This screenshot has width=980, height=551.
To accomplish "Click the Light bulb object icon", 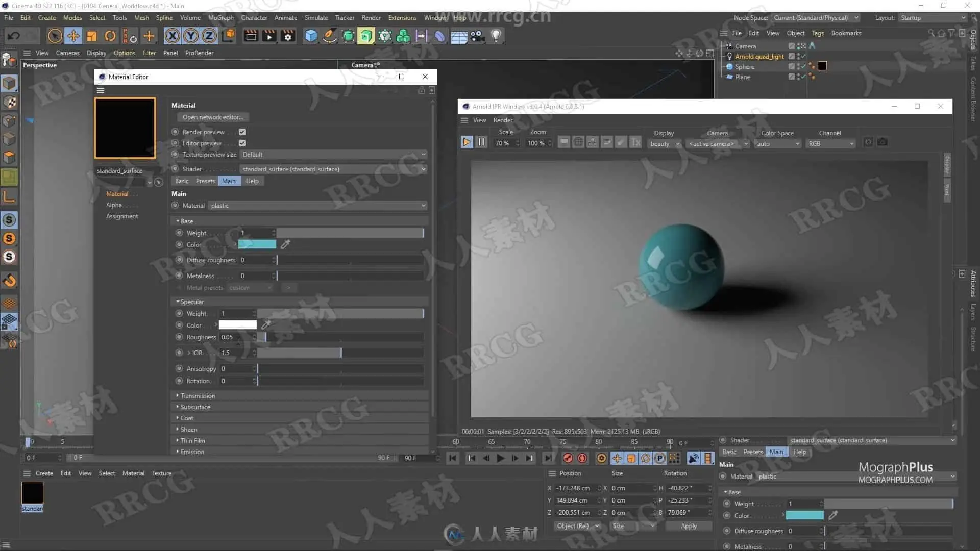I will [496, 36].
